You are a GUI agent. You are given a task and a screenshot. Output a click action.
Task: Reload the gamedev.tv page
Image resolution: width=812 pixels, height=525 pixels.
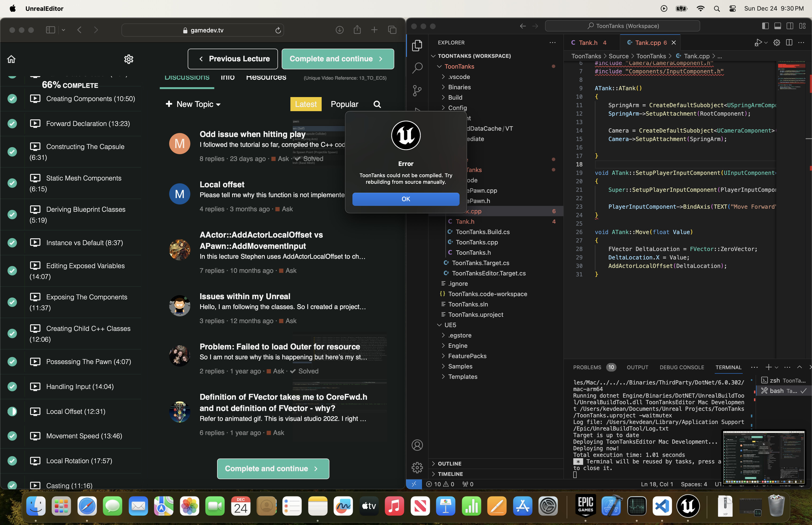click(278, 30)
